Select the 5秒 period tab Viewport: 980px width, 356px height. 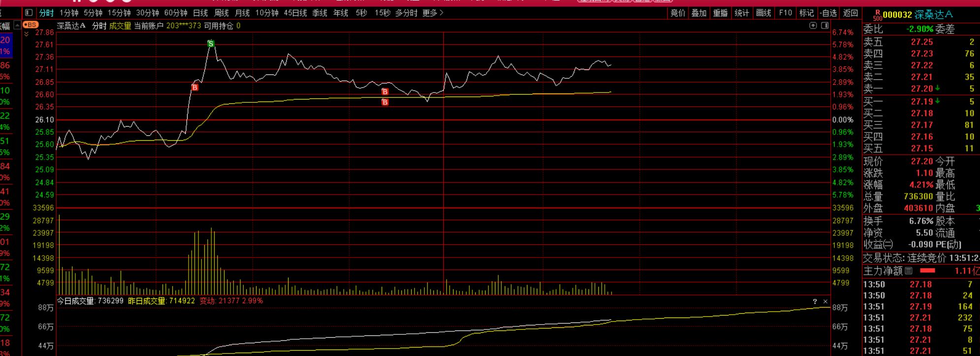click(x=361, y=13)
